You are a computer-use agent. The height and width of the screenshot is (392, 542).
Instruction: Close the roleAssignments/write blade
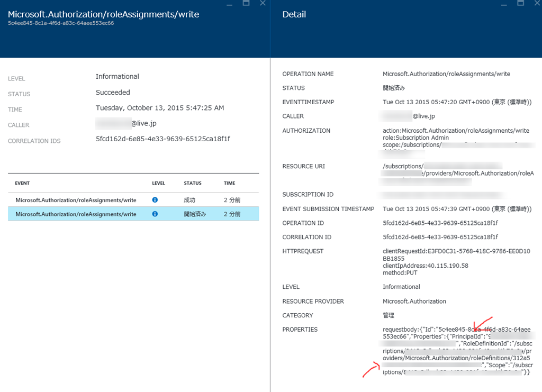click(263, 3)
